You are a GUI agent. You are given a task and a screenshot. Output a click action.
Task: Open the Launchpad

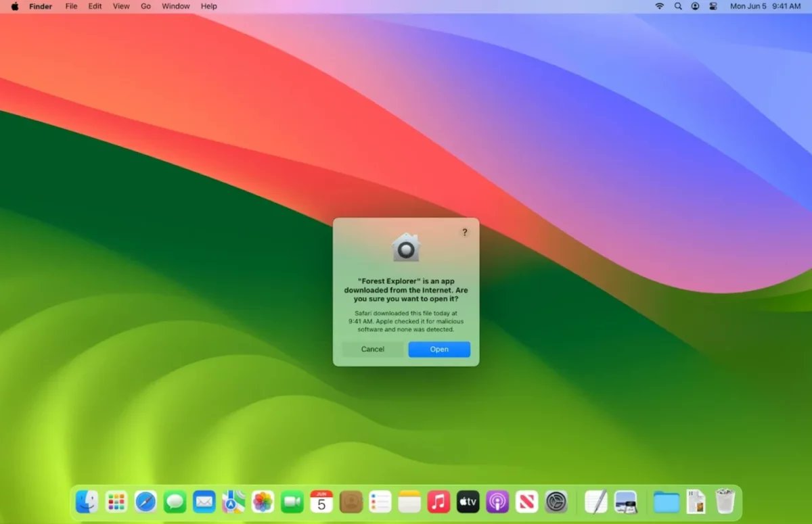click(116, 502)
